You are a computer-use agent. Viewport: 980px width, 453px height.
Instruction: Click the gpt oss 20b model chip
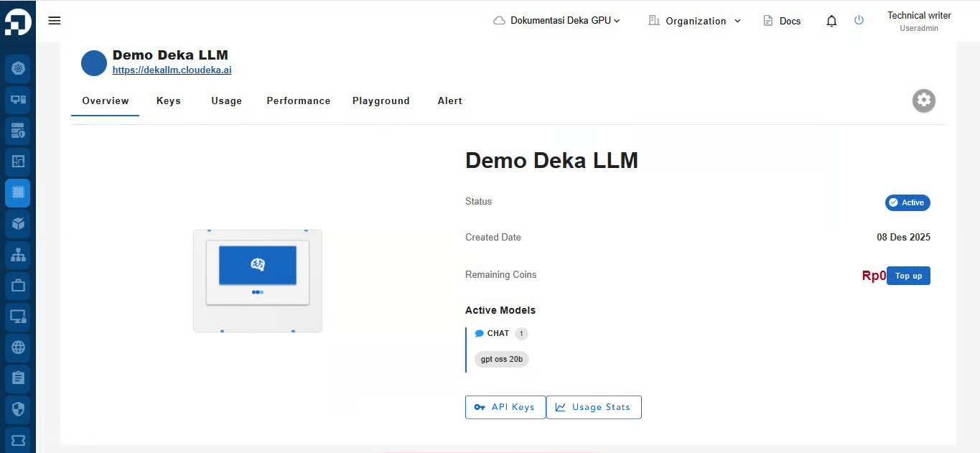pyautogui.click(x=502, y=359)
